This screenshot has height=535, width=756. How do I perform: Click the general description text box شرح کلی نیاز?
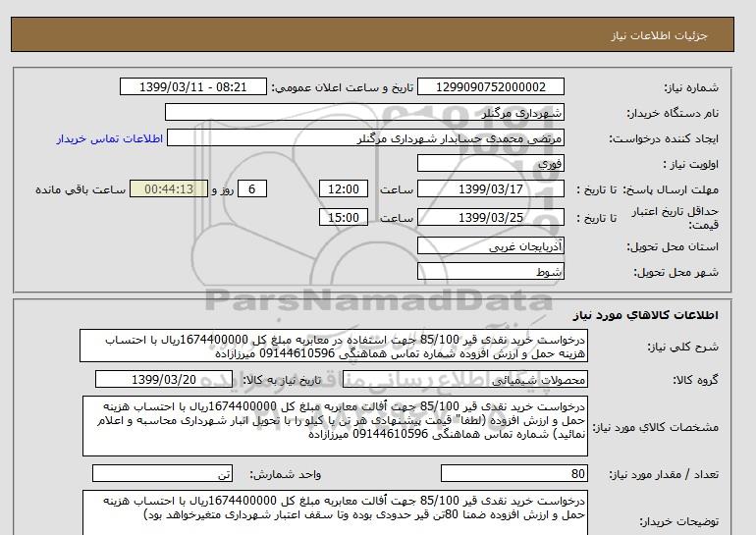coord(334,347)
